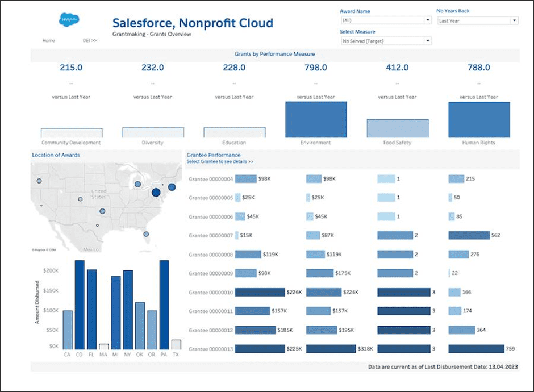The height and width of the screenshot is (392, 534).
Task: Click the TX bar in disbursement chart
Action: (x=176, y=345)
